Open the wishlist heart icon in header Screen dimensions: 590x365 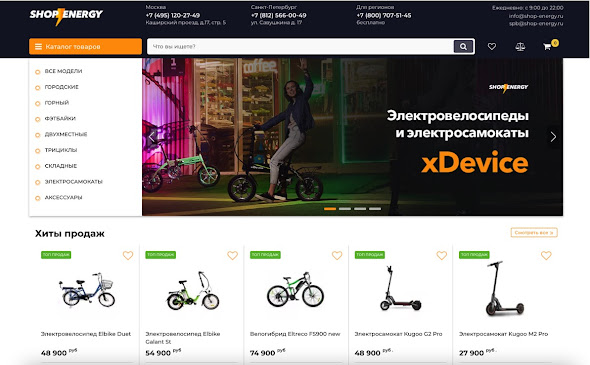tap(491, 47)
